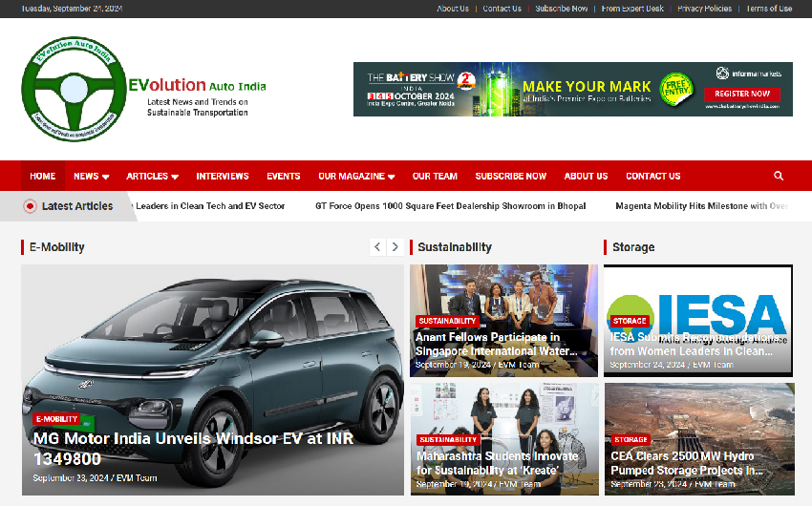The height and width of the screenshot is (506, 812).
Task: Click the Sustainability section heading
Action: [x=455, y=246]
